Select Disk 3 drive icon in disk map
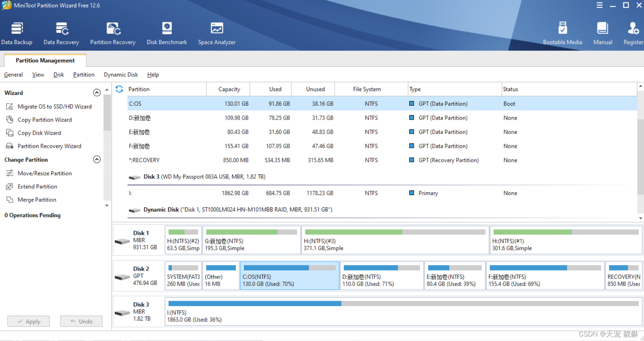Viewport: 644px width, 341px height. (x=122, y=312)
